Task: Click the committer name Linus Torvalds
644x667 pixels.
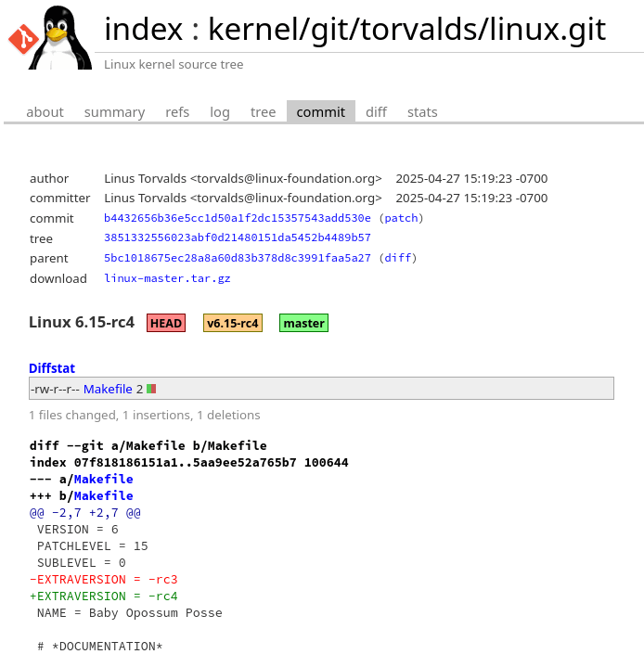Action: pyautogui.click(x=145, y=198)
